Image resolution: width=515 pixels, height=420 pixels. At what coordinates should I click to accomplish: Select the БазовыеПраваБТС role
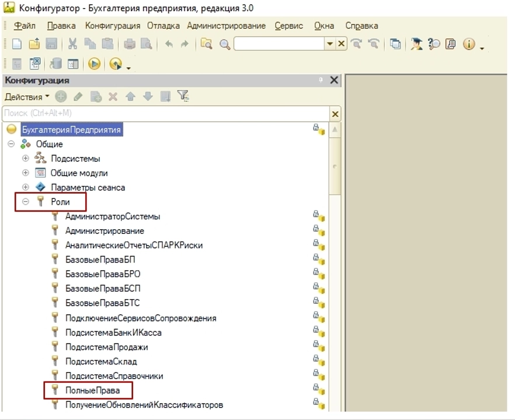(103, 303)
